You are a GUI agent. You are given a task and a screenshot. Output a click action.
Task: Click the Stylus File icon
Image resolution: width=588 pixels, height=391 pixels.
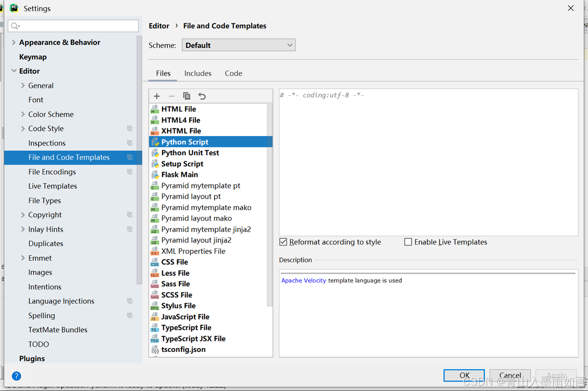[155, 306]
